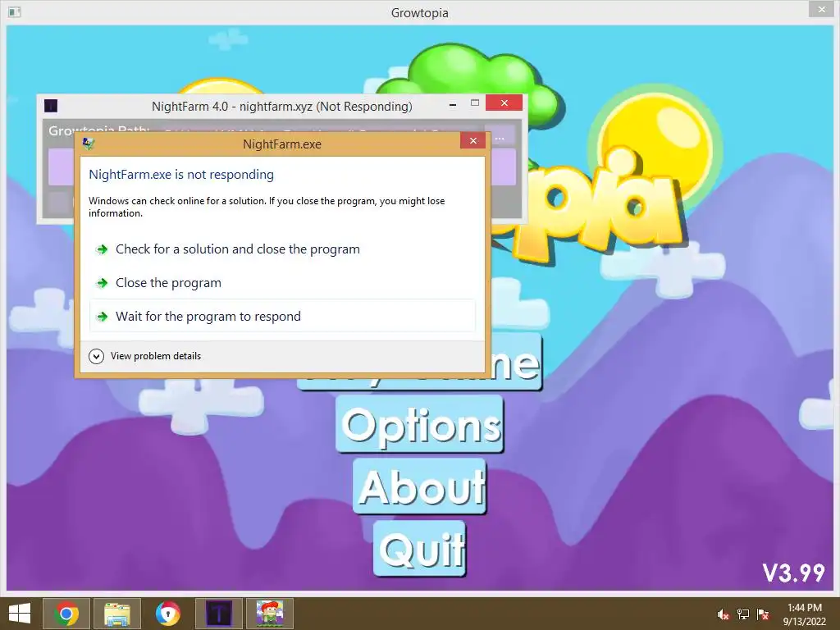Screen dimensions: 840x630
Task: Open Action Center flag tray icon
Action: coord(763,614)
